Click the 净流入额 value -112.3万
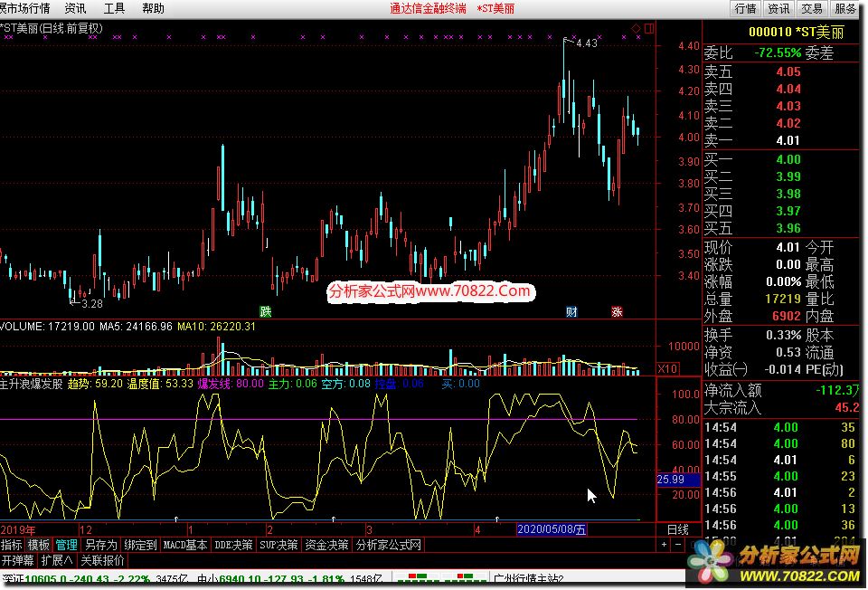The width and height of the screenshot is (868, 590). [837, 390]
